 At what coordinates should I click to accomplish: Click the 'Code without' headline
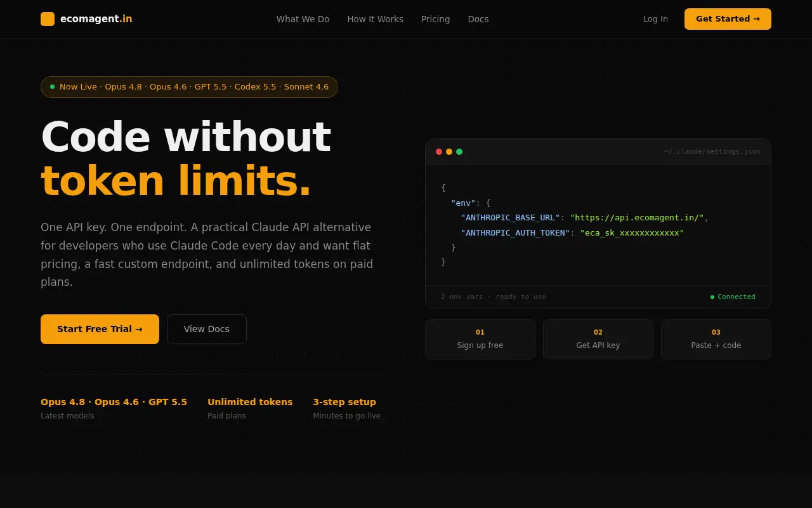[186, 137]
